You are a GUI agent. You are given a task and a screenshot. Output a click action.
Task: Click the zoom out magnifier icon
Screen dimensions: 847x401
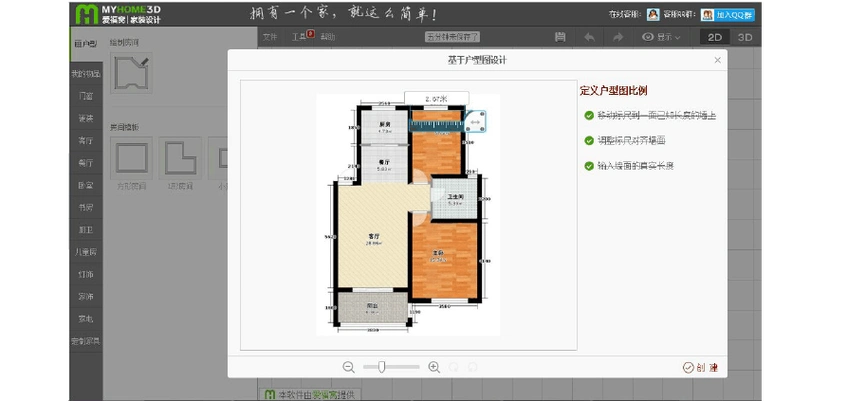[348, 367]
